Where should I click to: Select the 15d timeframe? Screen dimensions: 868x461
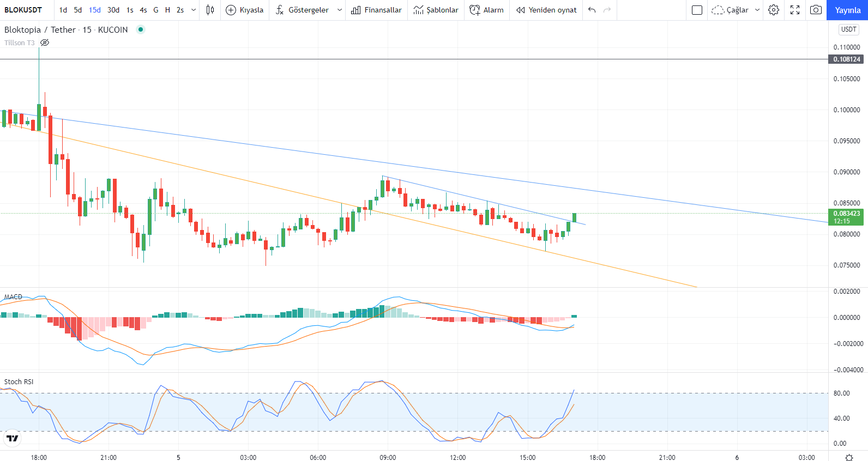coord(95,10)
